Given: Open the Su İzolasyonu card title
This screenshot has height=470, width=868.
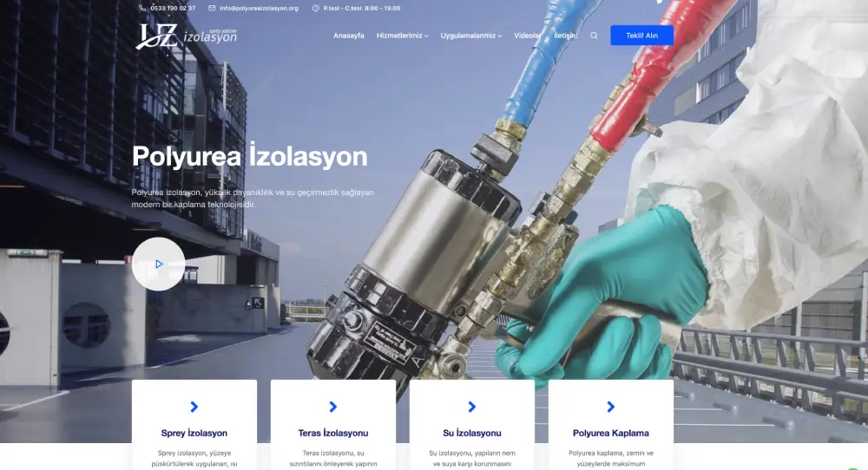Looking at the screenshot, I should 471,433.
